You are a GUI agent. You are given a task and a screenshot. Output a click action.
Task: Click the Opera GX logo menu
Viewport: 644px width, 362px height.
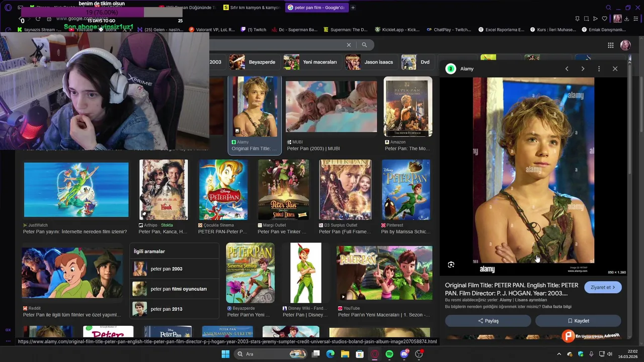[8, 8]
